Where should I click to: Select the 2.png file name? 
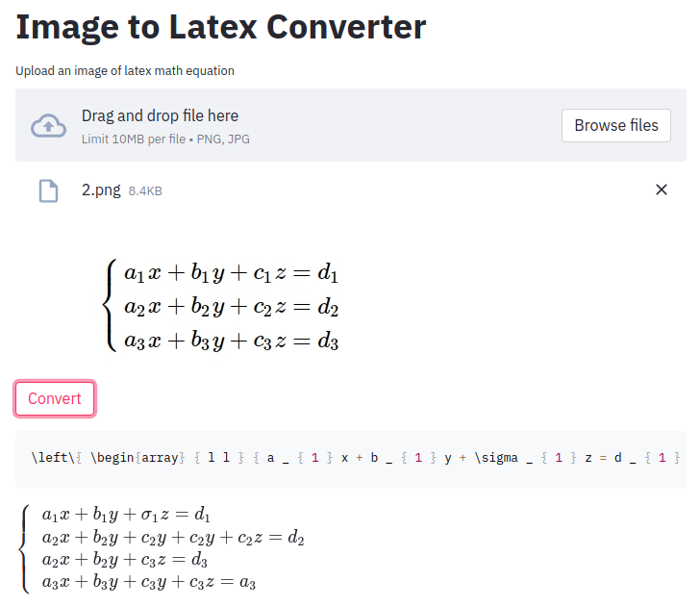(x=101, y=190)
